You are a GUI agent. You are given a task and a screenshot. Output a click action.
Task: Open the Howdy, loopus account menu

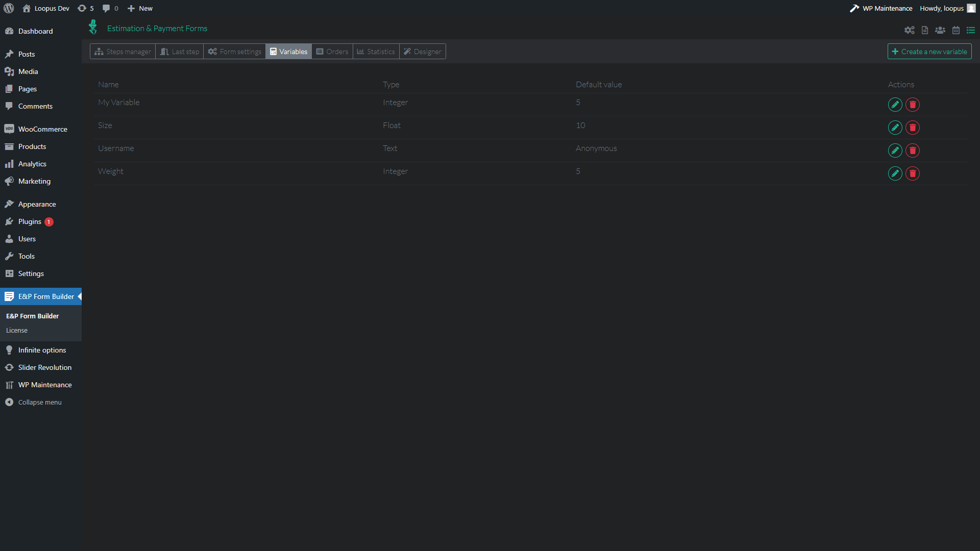point(946,8)
